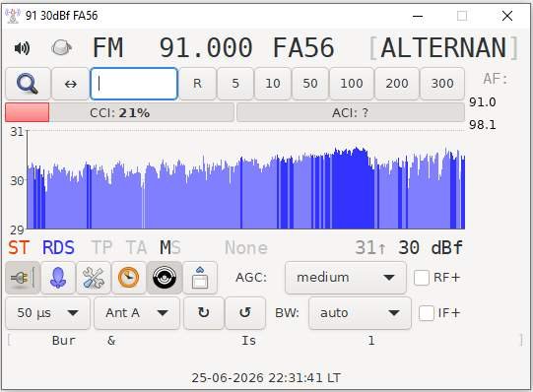Enable the IF+ checkbox
The image size is (533, 392).
427,313
